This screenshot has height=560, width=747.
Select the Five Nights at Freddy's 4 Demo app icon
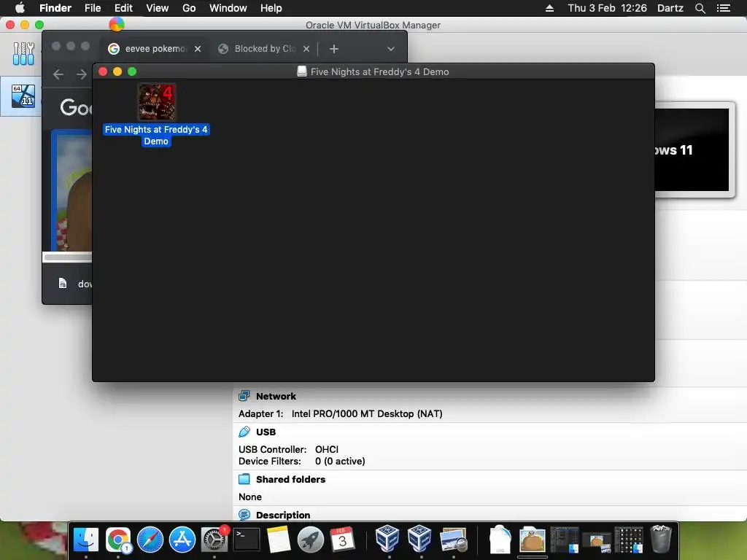tap(157, 102)
